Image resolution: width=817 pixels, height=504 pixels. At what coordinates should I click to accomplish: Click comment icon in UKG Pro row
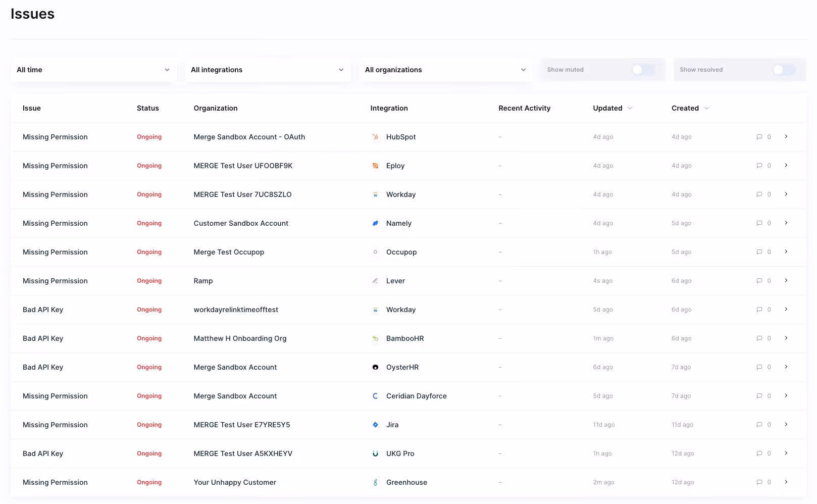coord(759,453)
